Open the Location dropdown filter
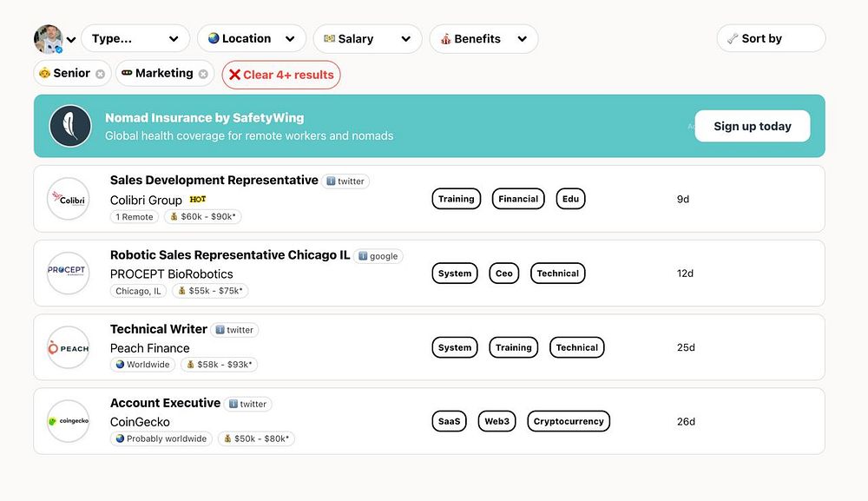Image resolution: width=868 pixels, height=501 pixels. point(251,39)
